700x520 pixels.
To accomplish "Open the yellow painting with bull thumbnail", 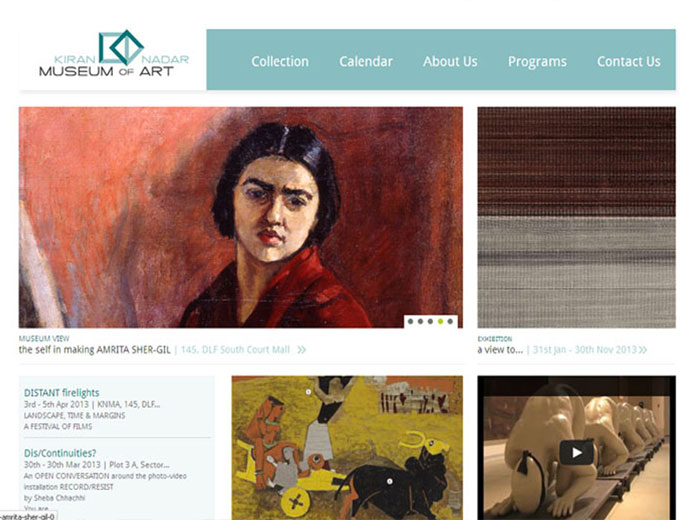I will (347, 448).
